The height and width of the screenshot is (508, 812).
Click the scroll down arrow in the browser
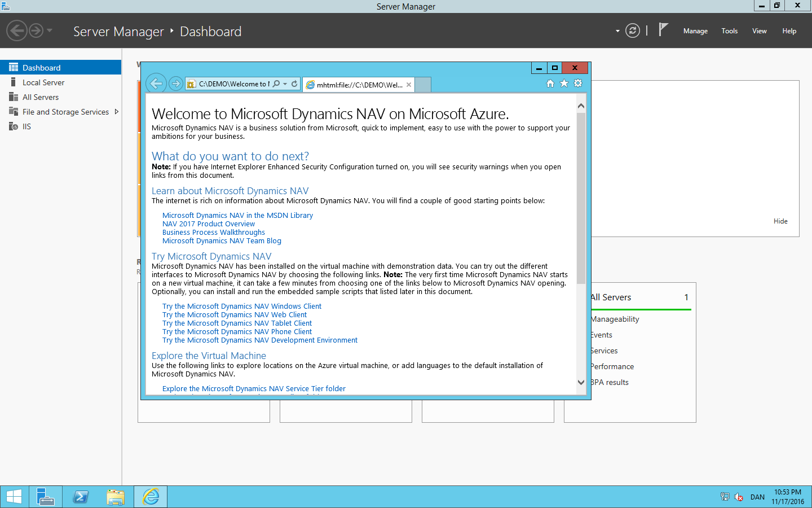click(581, 382)
